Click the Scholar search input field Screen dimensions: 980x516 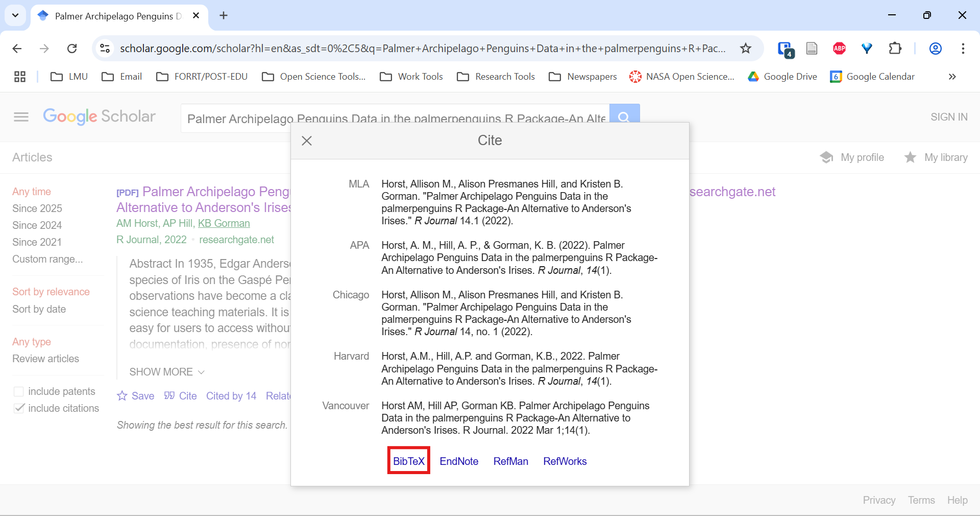point(395,119)
